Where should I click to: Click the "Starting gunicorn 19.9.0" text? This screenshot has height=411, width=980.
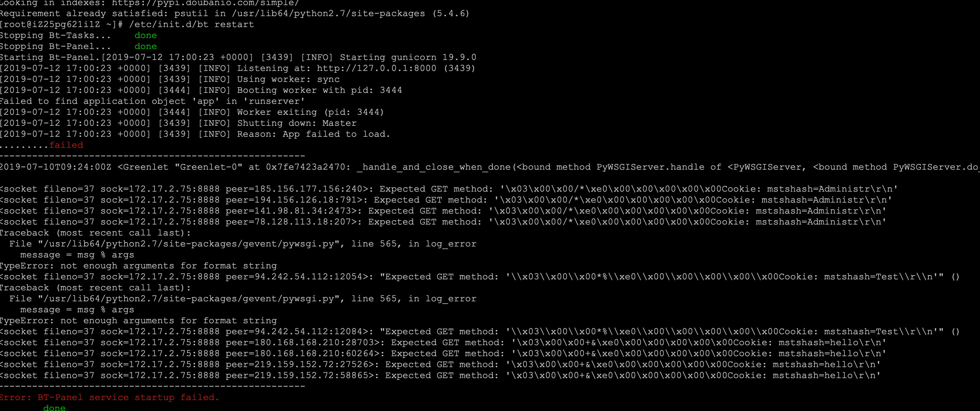(407, 57)
